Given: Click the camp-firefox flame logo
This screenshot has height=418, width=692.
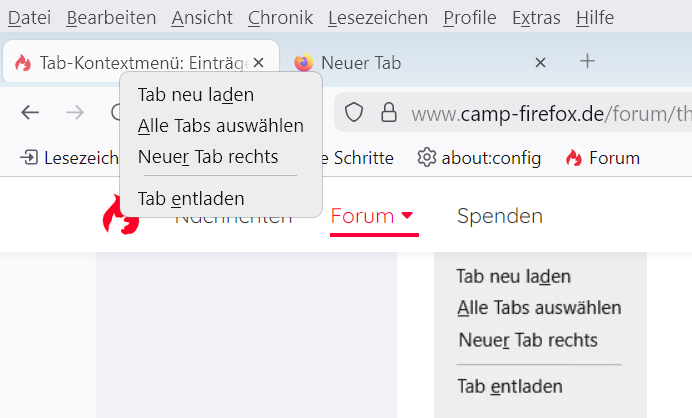Looking at the screenshot, I should (120, 217).
